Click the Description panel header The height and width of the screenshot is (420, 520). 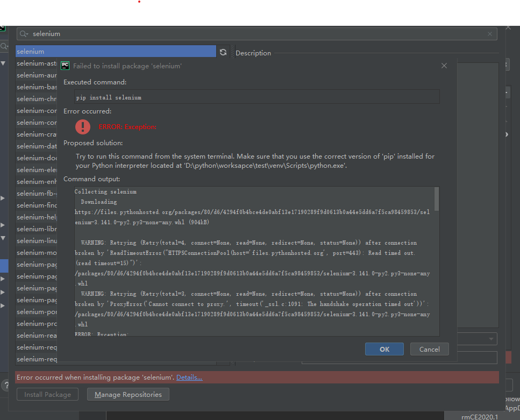pyautogui.click(x=253, y=53)
